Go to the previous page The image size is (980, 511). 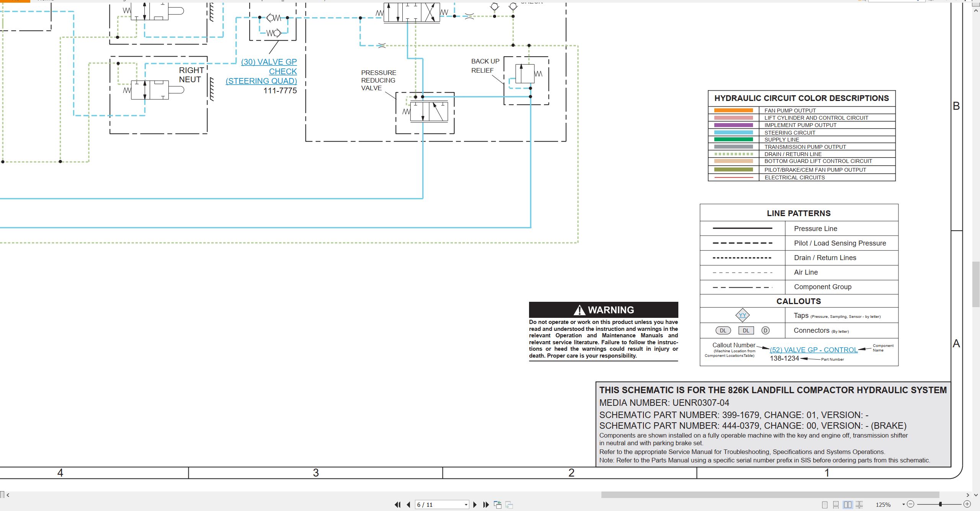[408, 504]
